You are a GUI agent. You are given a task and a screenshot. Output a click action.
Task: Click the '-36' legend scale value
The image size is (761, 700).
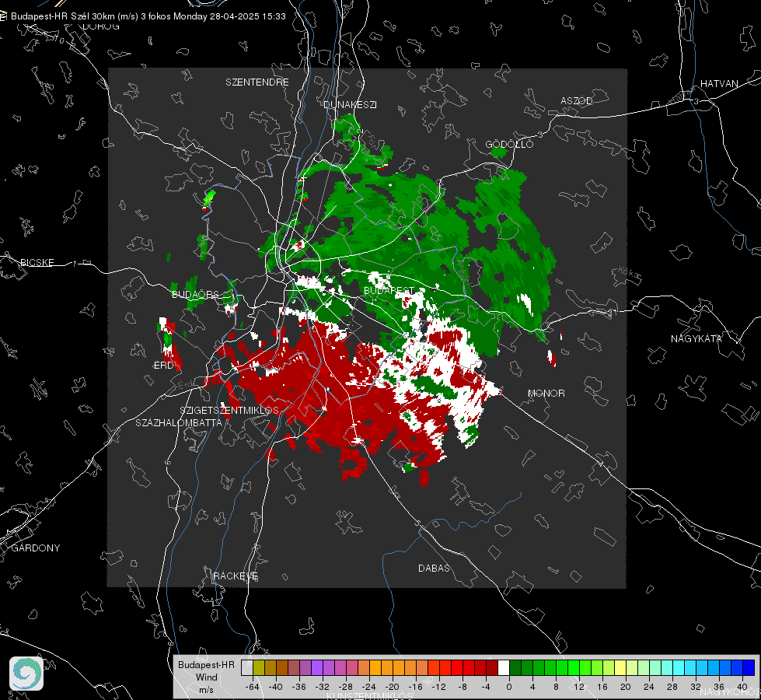coord(299,687)
